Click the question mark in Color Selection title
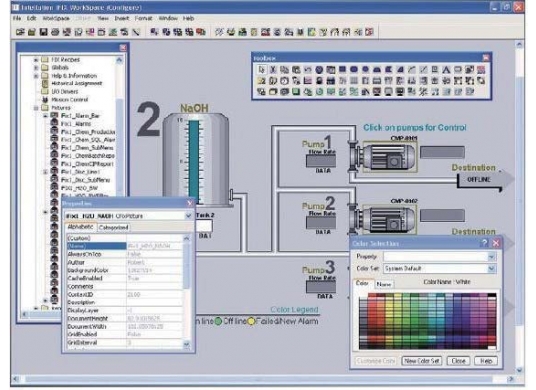This screenshot has width=536, height=390. click(484, 243)
